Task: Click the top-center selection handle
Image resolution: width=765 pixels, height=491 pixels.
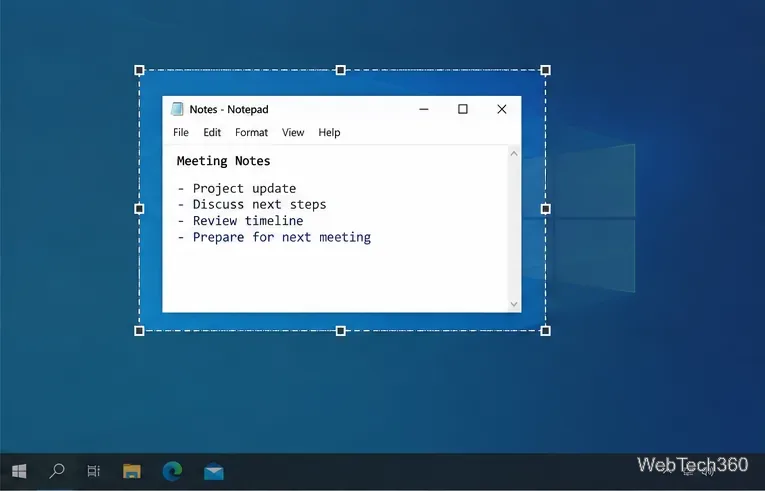Action: pos(341,70)
